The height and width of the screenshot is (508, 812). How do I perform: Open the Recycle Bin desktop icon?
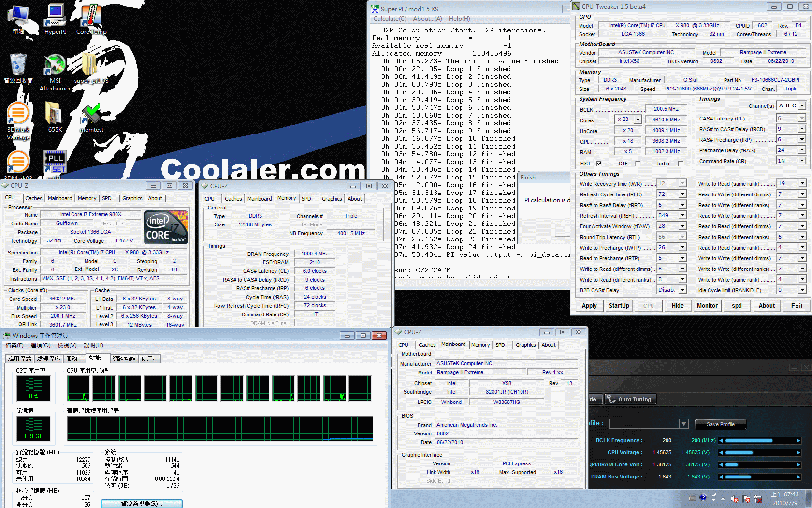18,68
